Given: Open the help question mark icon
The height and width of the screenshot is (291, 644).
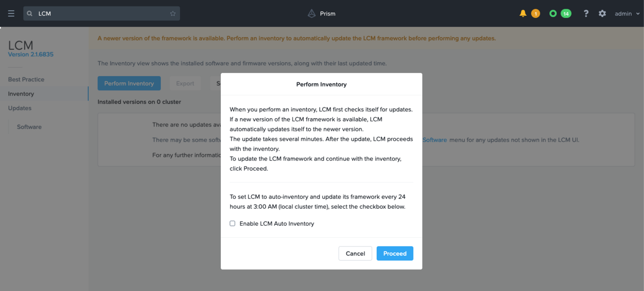Looking at the screenshot, I should click(586, 13).
